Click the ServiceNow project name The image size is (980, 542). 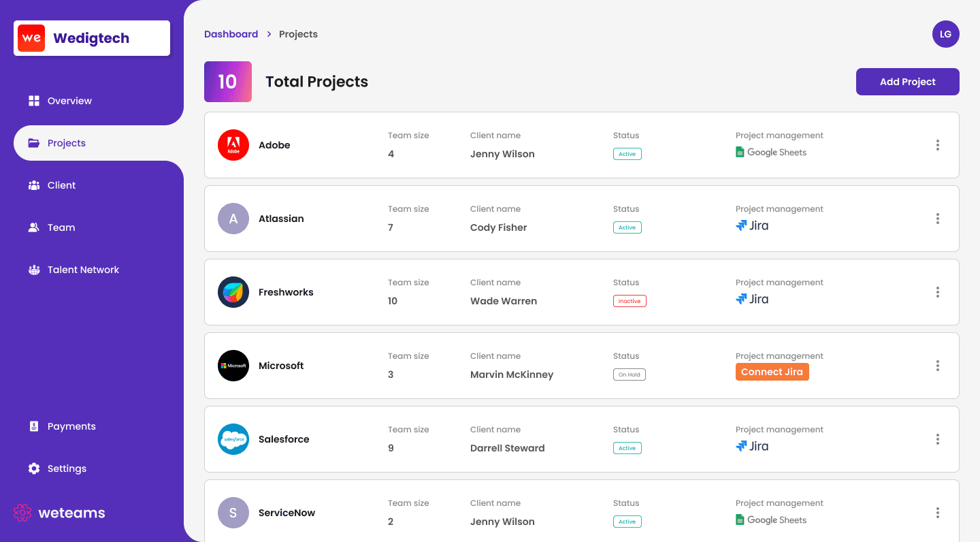(x=287, y=513)
